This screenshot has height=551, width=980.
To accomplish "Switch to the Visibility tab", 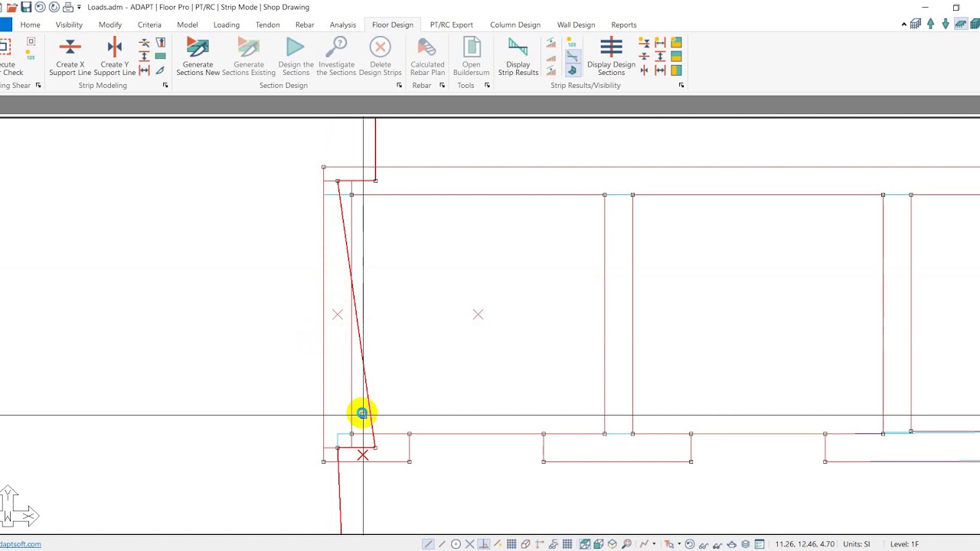I will 69,24.
